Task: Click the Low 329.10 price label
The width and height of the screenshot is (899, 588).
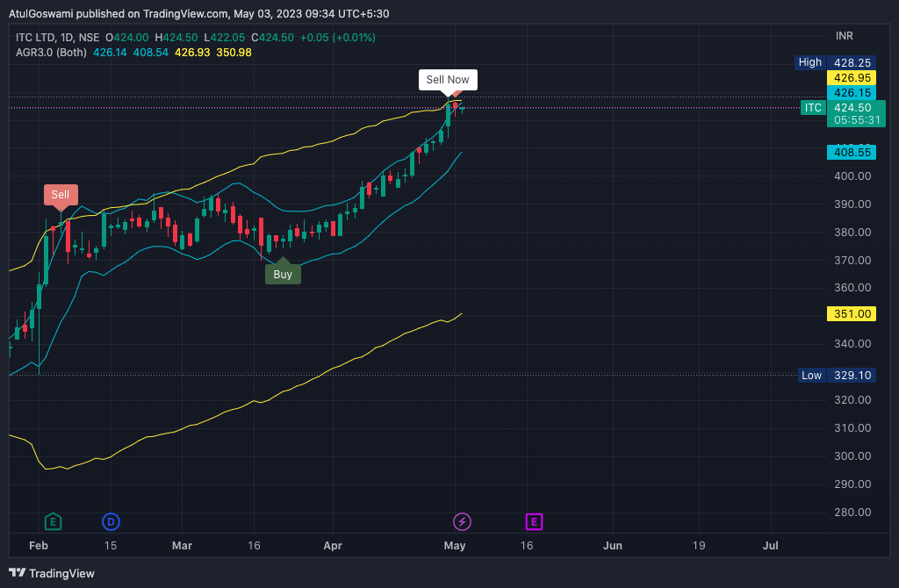Action: pos(837,376)
